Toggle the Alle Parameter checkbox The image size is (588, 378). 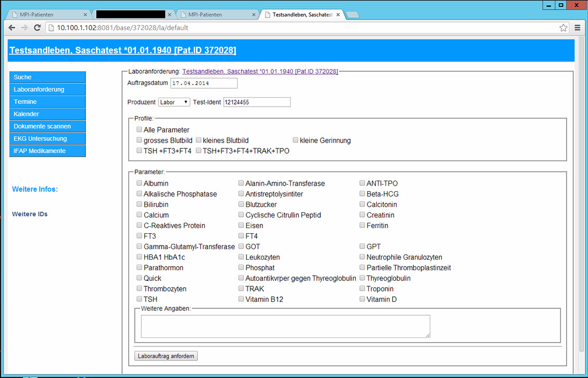(139, 130)
